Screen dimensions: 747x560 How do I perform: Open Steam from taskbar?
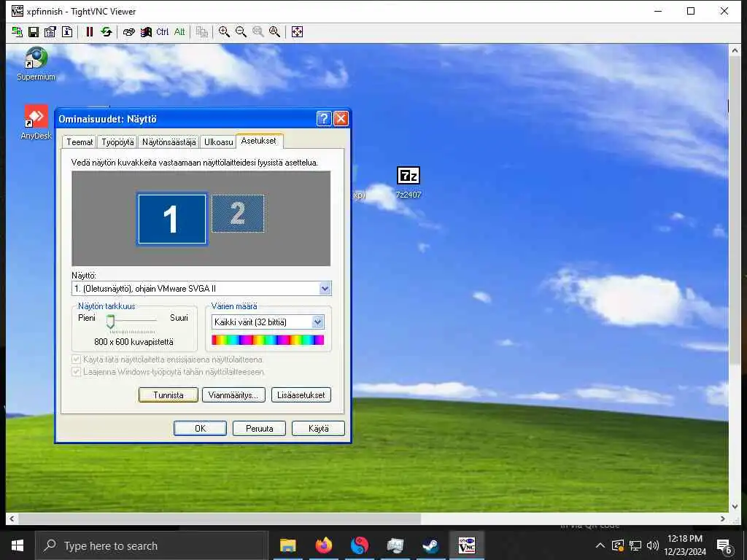click(x=431, y=545)
